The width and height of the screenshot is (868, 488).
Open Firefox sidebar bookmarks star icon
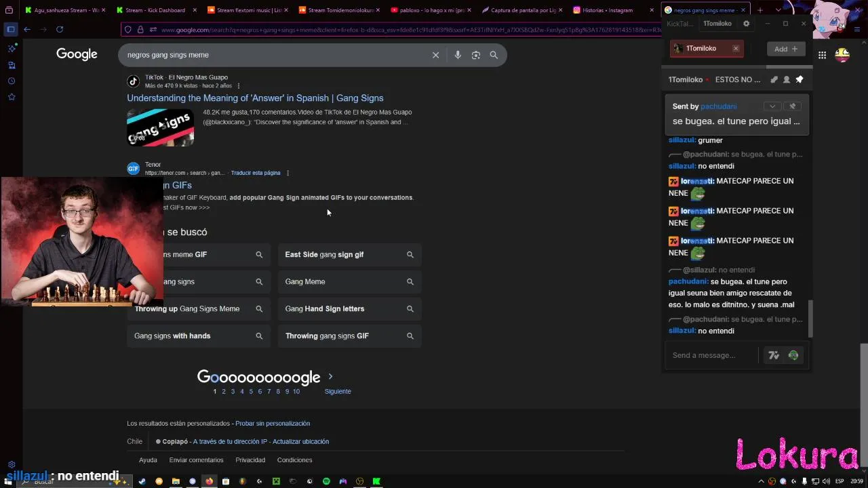point(12,97)
